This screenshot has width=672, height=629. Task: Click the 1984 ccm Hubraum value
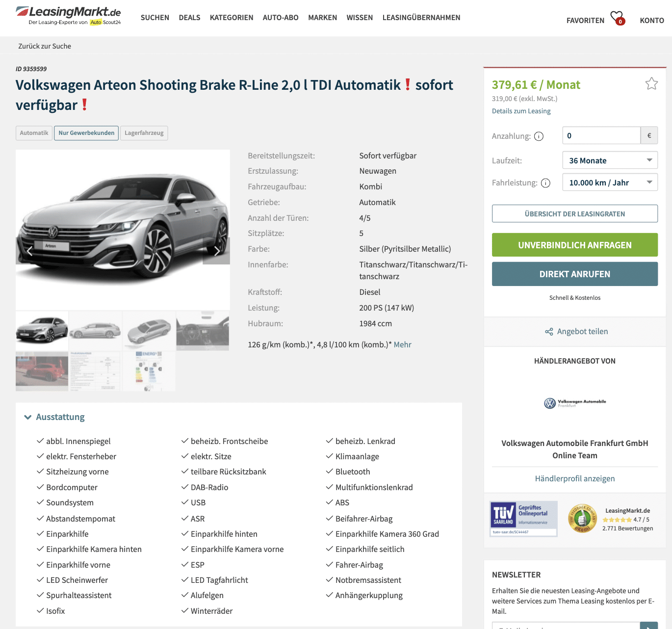(x=376, y=323)
